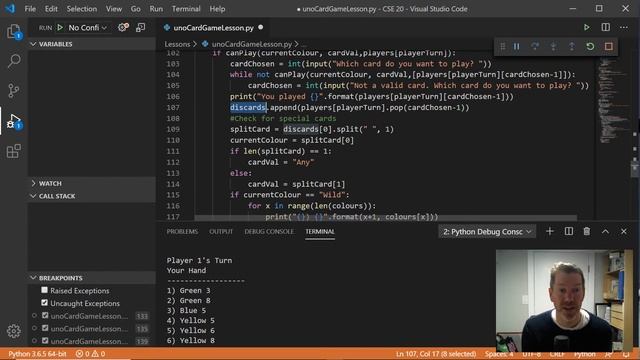Change indentation via Spaces: 4
Screen dimensions: 640x360
click(x=499, y=354)
